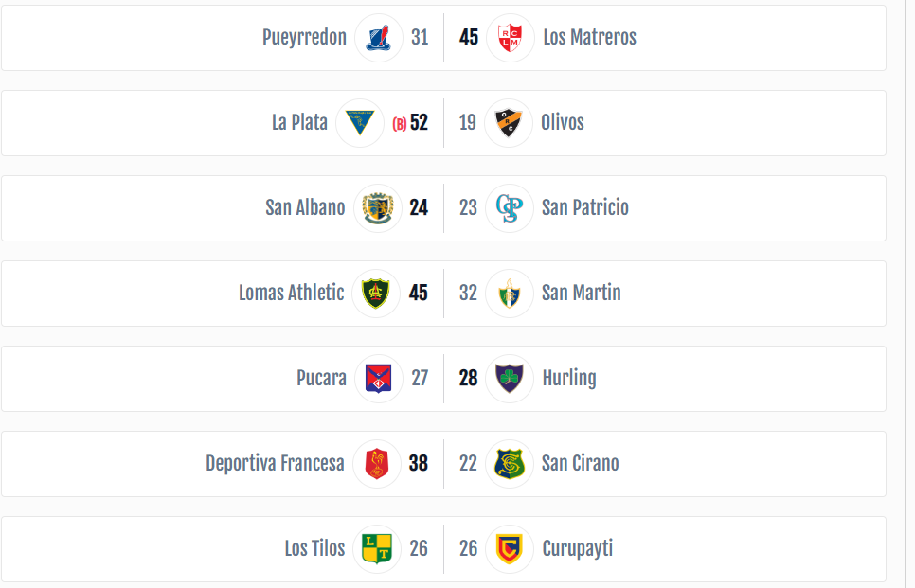Open the La Plata team logo
Image resolution: width=915 pixels, height=588 pixels.
click(360, 123)
